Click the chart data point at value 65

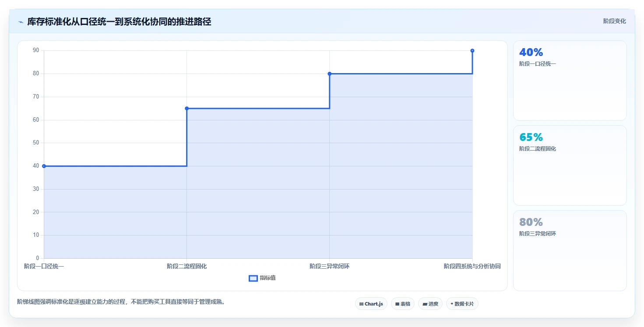pos(187,108)
